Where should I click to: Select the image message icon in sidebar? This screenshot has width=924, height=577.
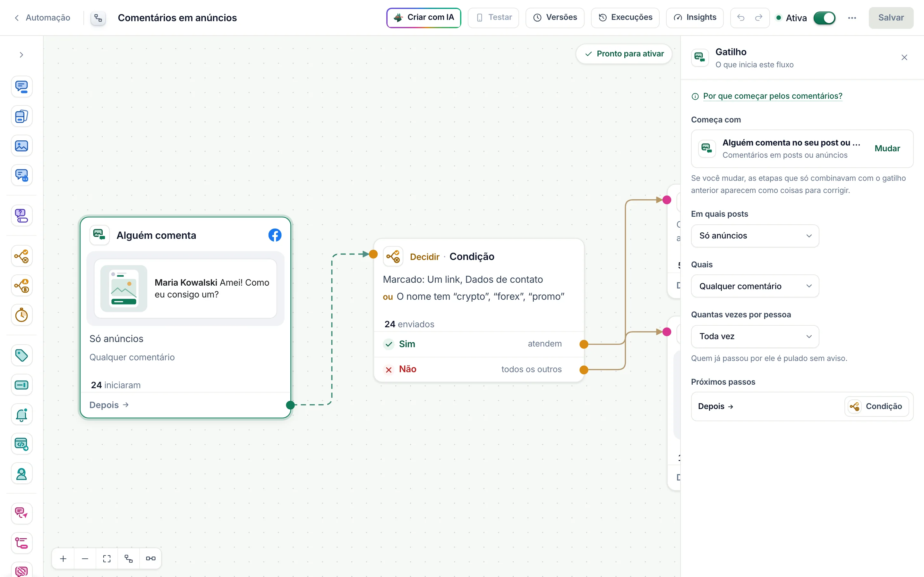click(21, 146)
